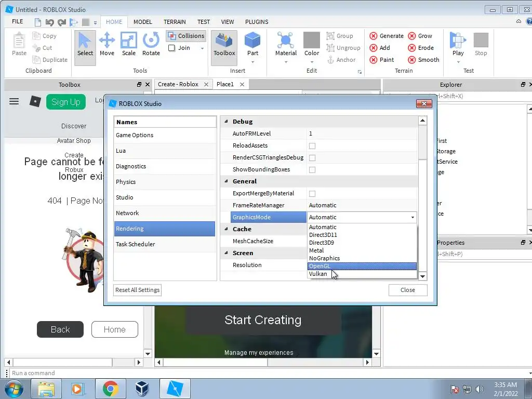Open the TERRAIN ribbon tab
Viewport: 532px width, 399px height.
point(175,22)
